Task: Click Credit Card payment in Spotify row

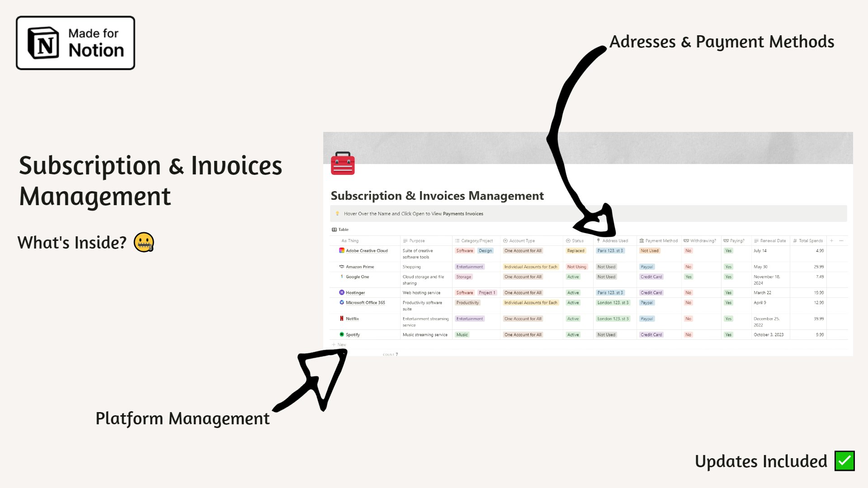Action: point(651,335)
